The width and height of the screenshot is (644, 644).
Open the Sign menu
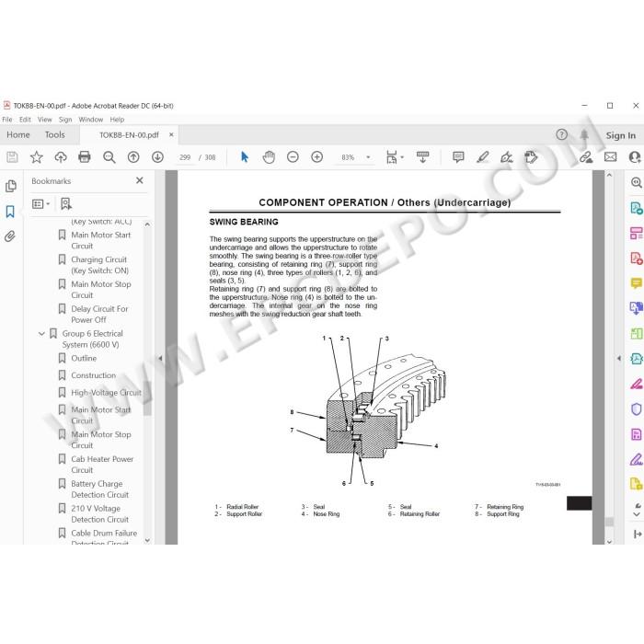[x=65, y=120]
